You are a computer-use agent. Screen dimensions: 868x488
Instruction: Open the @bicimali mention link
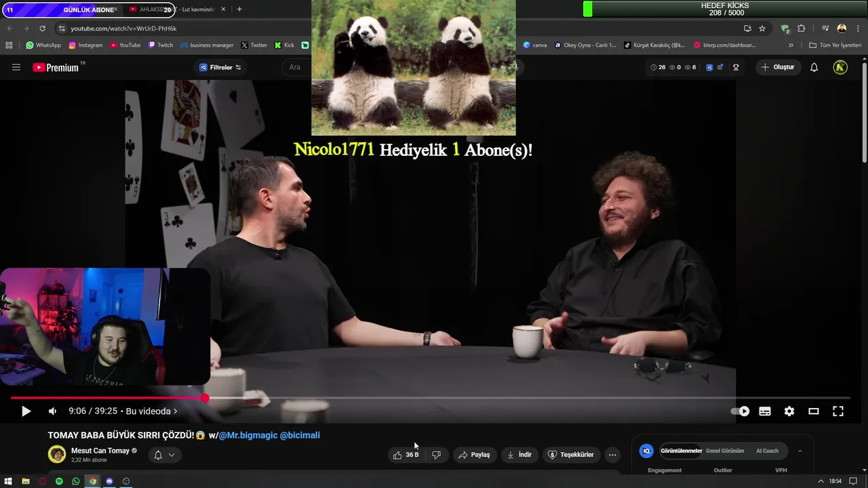(300, 435)
